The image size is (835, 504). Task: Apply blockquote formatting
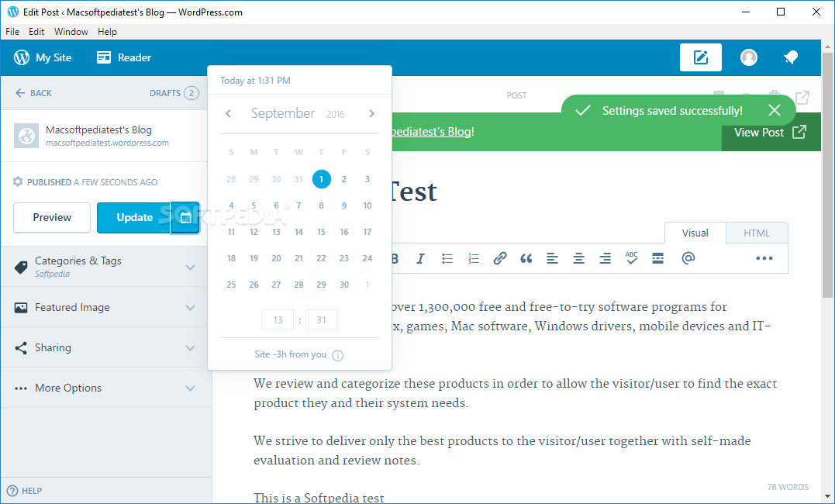pyautogui.click(x=526, y=258)
